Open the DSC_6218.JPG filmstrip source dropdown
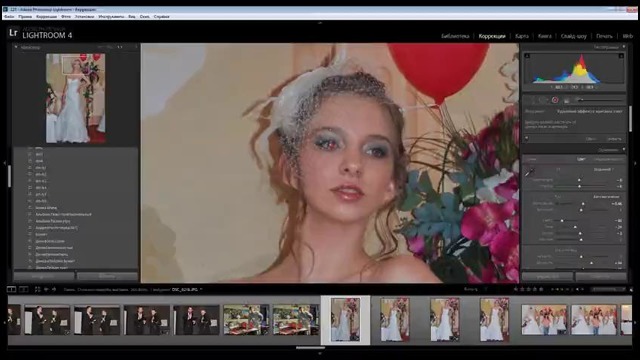Image resolution: width=640 pixels, height=360 pixels. [187, 289]
